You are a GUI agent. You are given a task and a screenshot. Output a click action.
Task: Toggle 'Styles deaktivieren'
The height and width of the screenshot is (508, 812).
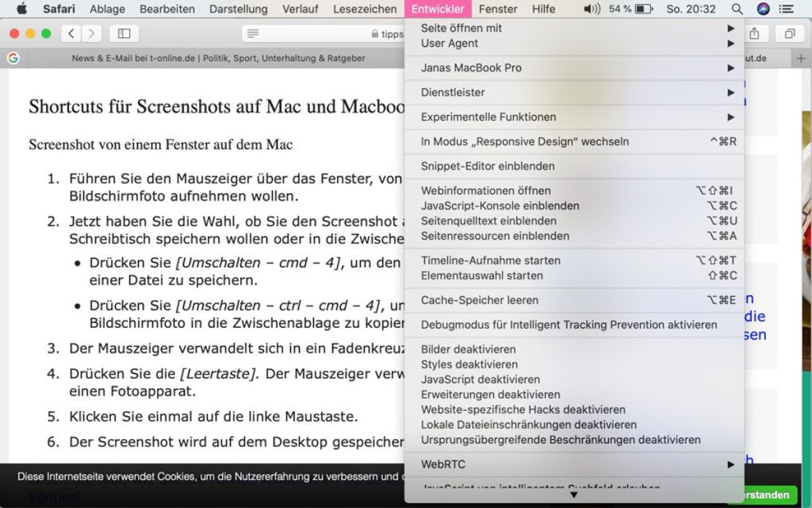pyautogui.click(x=574, y=364)
